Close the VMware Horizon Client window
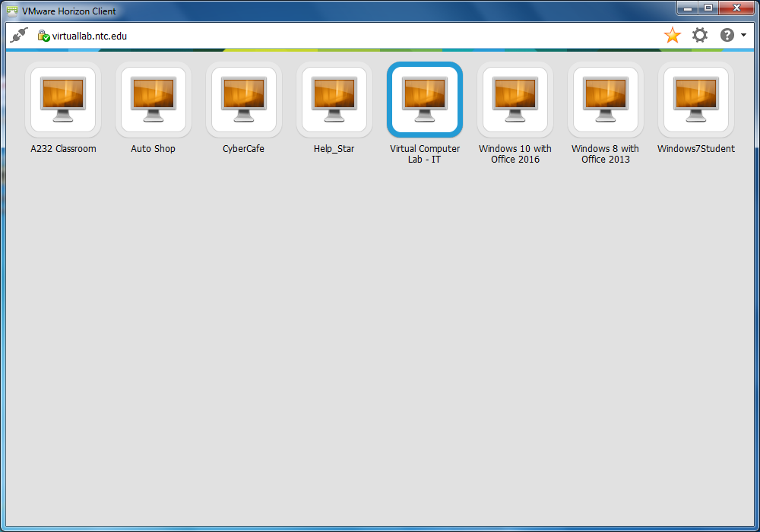The width and height of the screenshot is (760, 532). click(737, 8)
